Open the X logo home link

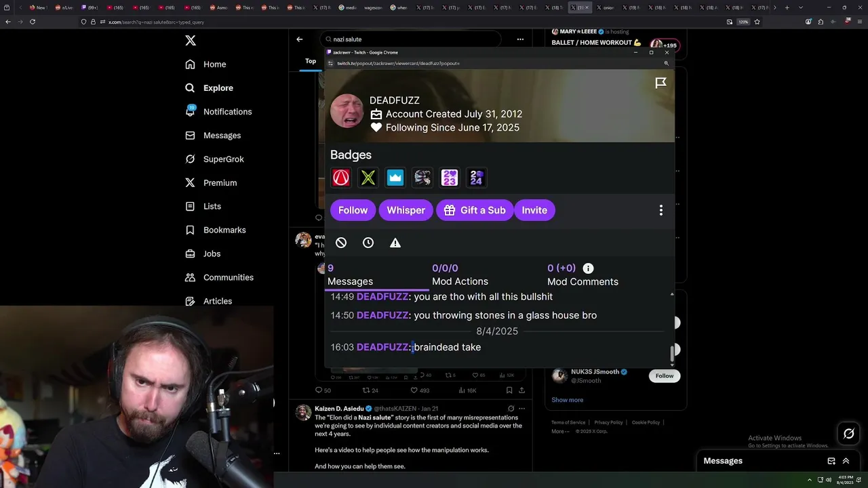191,41
